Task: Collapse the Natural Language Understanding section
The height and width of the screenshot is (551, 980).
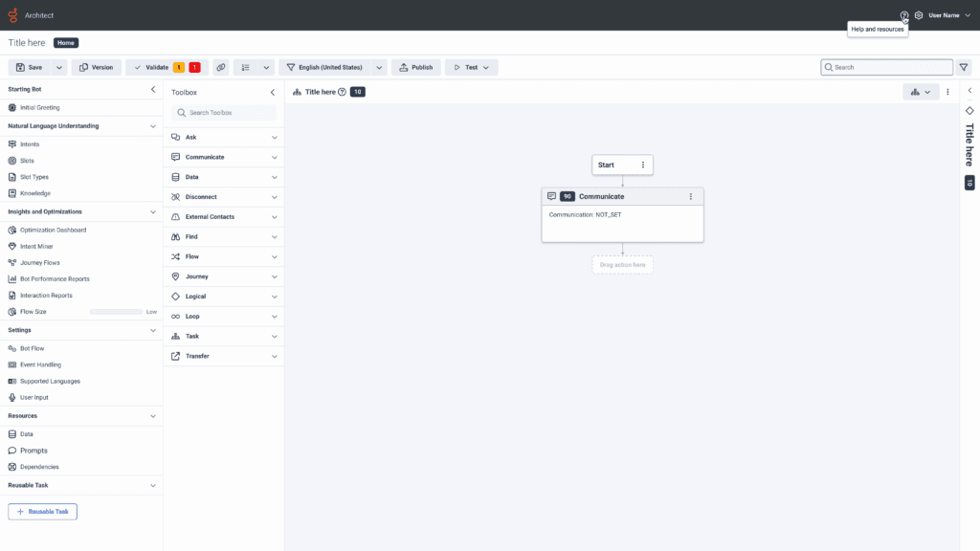Action: [152, 125]
